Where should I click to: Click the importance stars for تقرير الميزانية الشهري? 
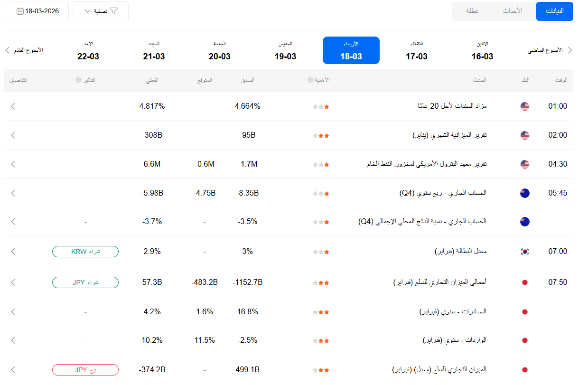[x=321, y=136]
